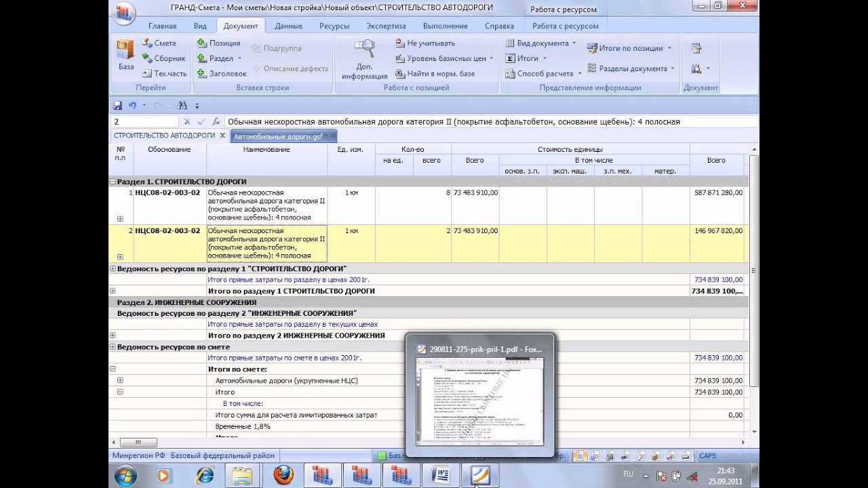Click the top icon in Документ group
This screenshot has height=488, width=868.
696,48
